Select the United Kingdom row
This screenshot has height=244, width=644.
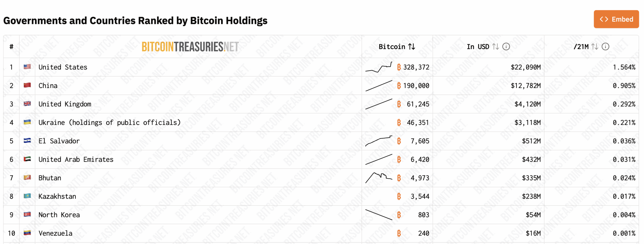(x=65, y=104)
